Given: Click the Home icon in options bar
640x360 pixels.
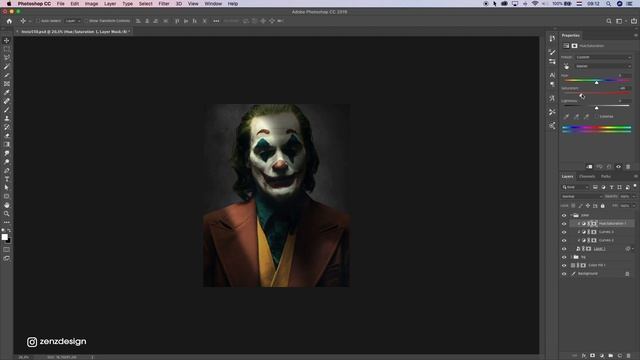Looking at the screenshot, I should [x=9, y=21].
